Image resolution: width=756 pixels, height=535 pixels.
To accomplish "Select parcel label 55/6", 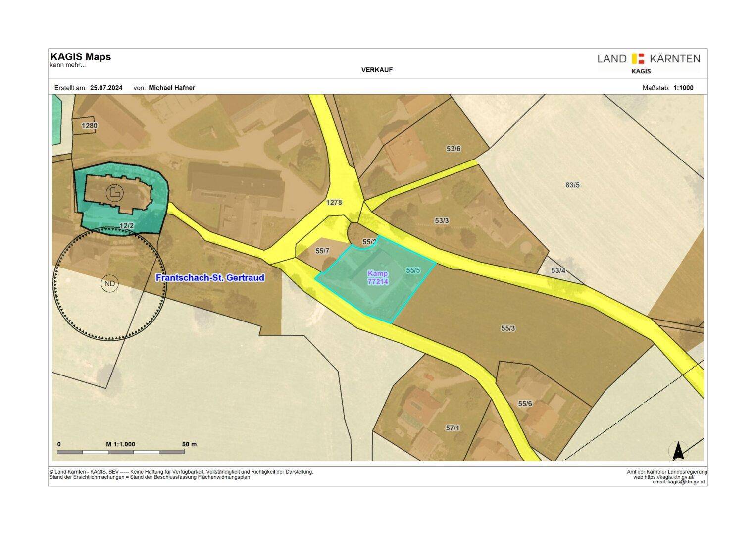I will [x=525, y=404].
